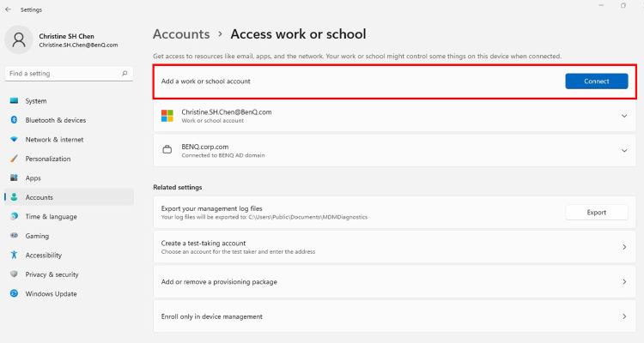Click Add or remove a provisioning package
Screen dimensions: 644x343
[x=219, y=282]
